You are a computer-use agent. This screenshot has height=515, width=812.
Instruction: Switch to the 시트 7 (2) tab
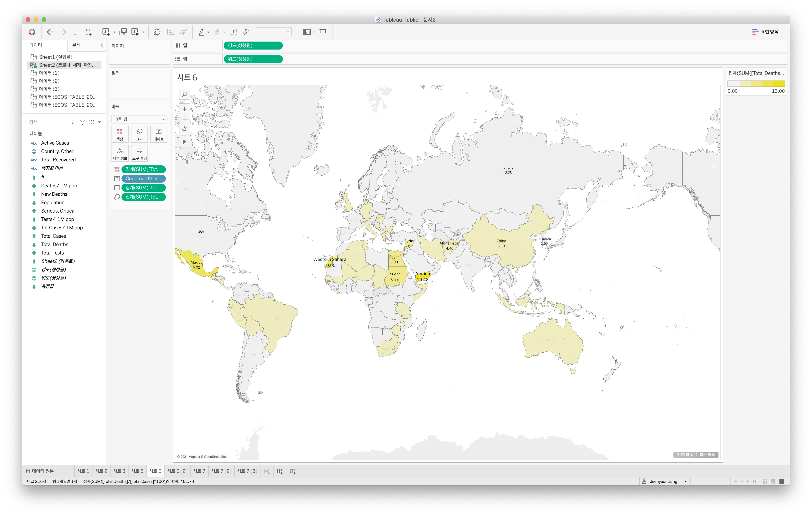[221, 471]
